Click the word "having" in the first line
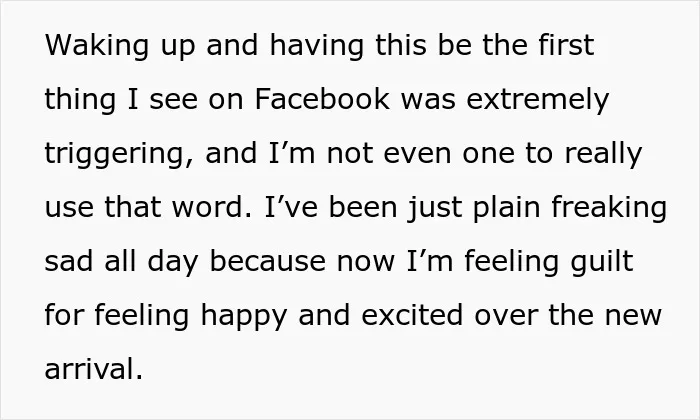700x420 pixels. (x=317, y=46)
